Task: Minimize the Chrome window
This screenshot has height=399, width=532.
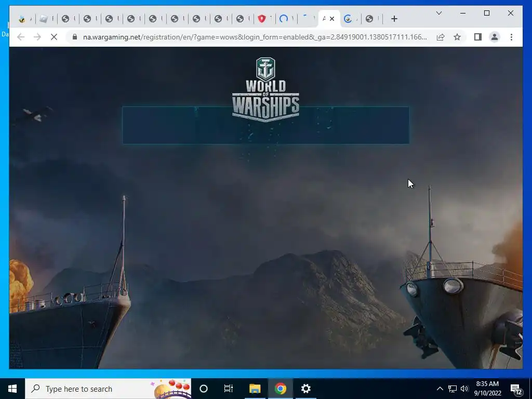Action: 463,13
